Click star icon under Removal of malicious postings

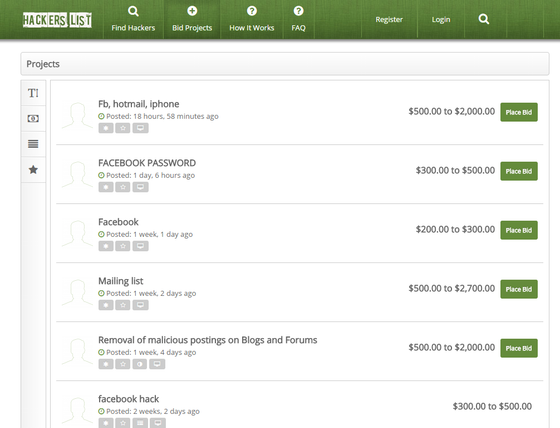coord(123,364)
